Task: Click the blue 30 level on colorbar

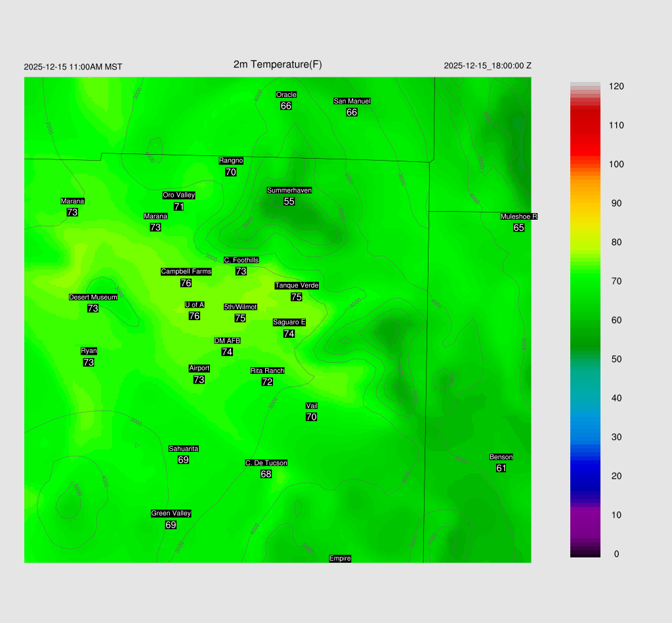Action: [x=585, y=437]
